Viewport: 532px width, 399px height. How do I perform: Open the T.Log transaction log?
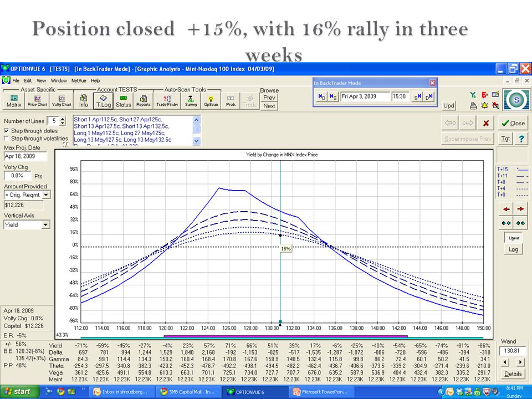pos(104,101)
